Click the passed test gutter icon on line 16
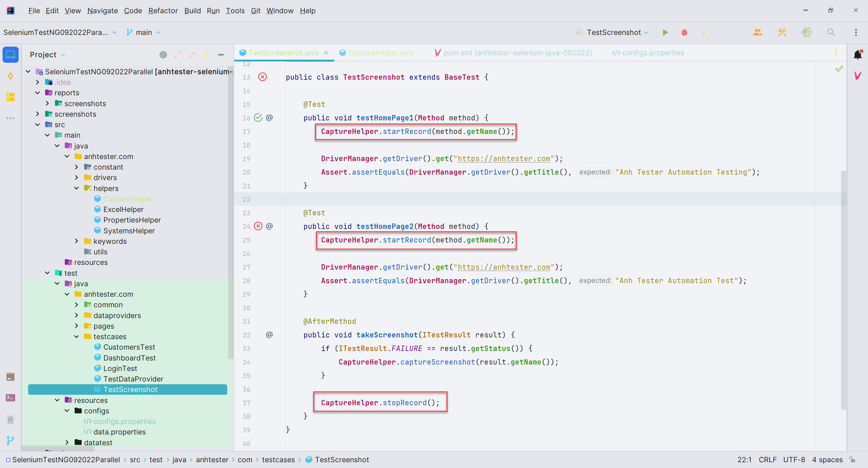 tap(258, 118)
